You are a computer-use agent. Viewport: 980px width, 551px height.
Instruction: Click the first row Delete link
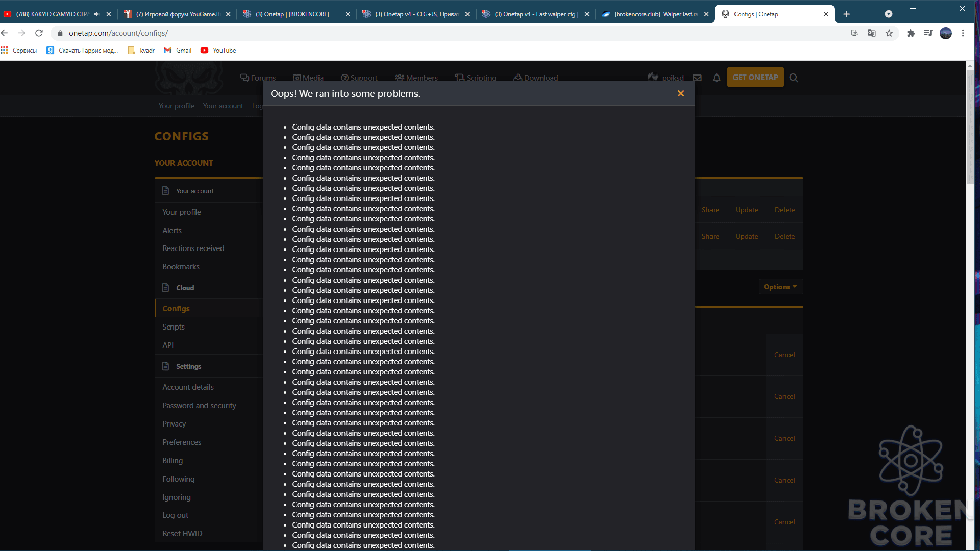pyautogui.click(x=785, y=210)
